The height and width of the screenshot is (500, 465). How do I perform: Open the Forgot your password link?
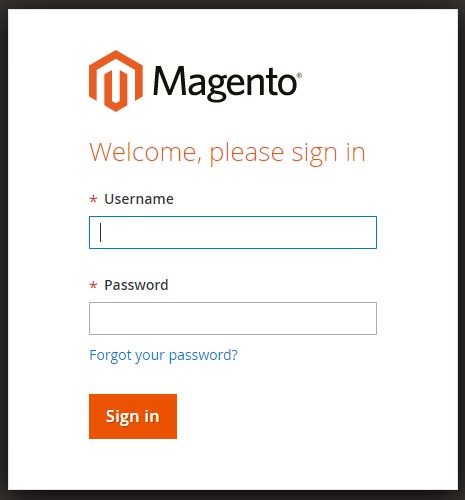[163, 355]
